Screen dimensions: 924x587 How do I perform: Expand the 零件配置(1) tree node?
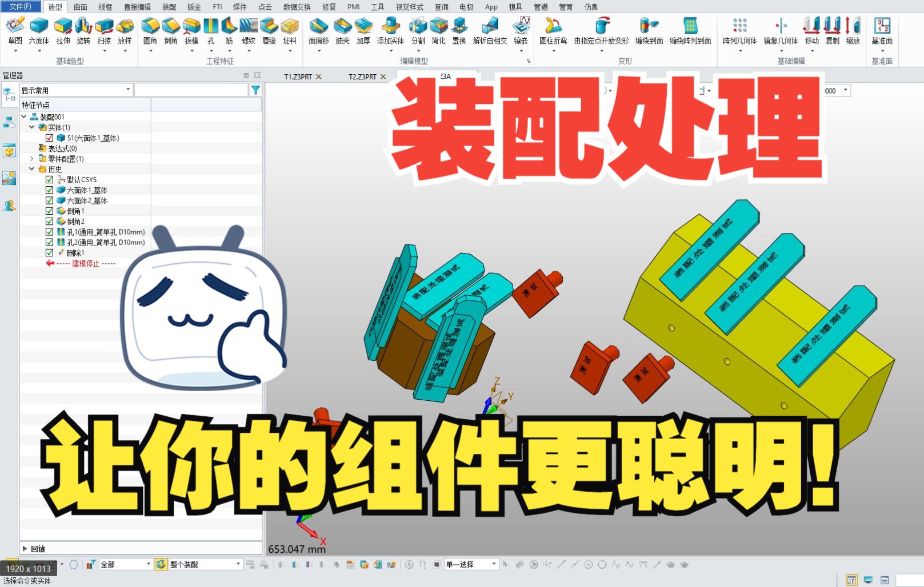(x=33, y=159)
